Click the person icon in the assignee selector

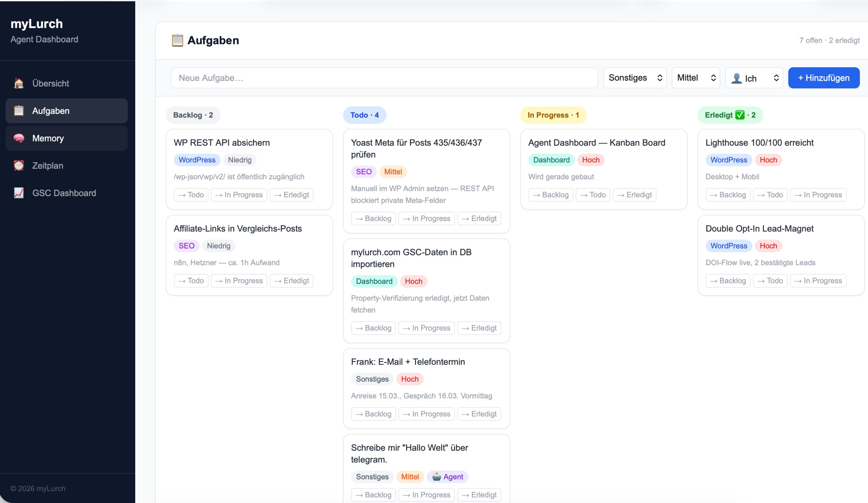[736, 78]
